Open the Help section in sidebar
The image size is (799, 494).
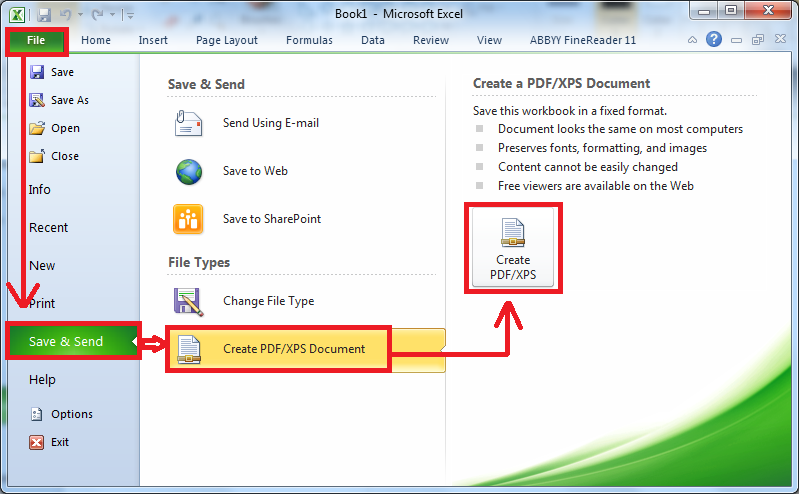(42, 380)
